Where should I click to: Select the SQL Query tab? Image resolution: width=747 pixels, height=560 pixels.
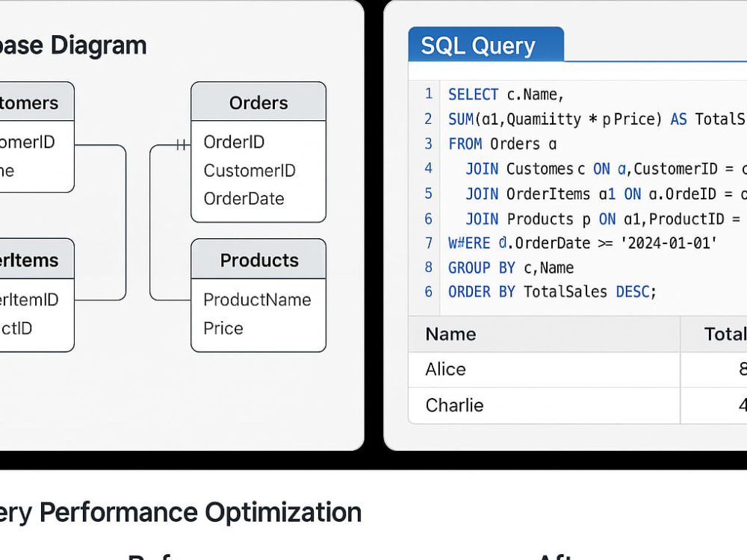[x=486, y=45]
